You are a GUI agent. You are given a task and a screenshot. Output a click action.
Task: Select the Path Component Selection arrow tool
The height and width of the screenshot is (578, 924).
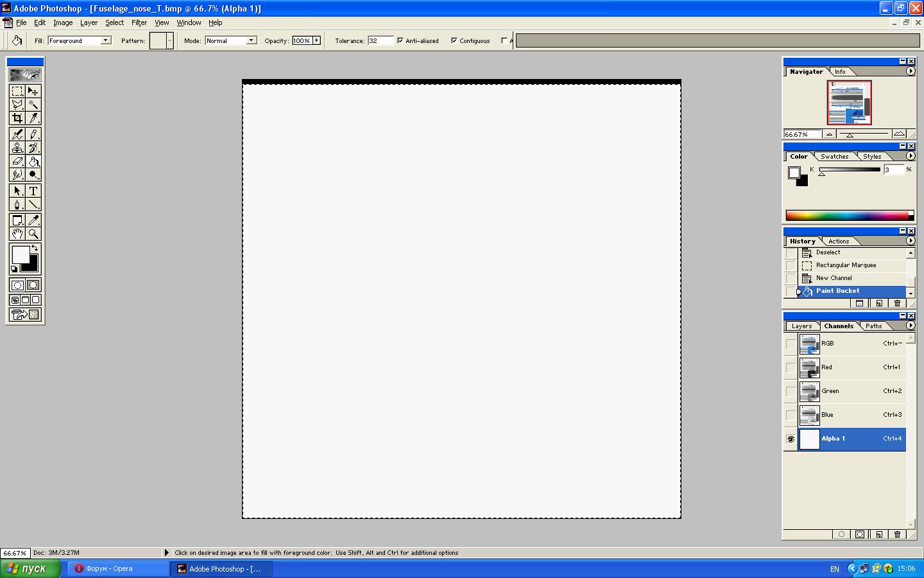[x=17, y=191]
